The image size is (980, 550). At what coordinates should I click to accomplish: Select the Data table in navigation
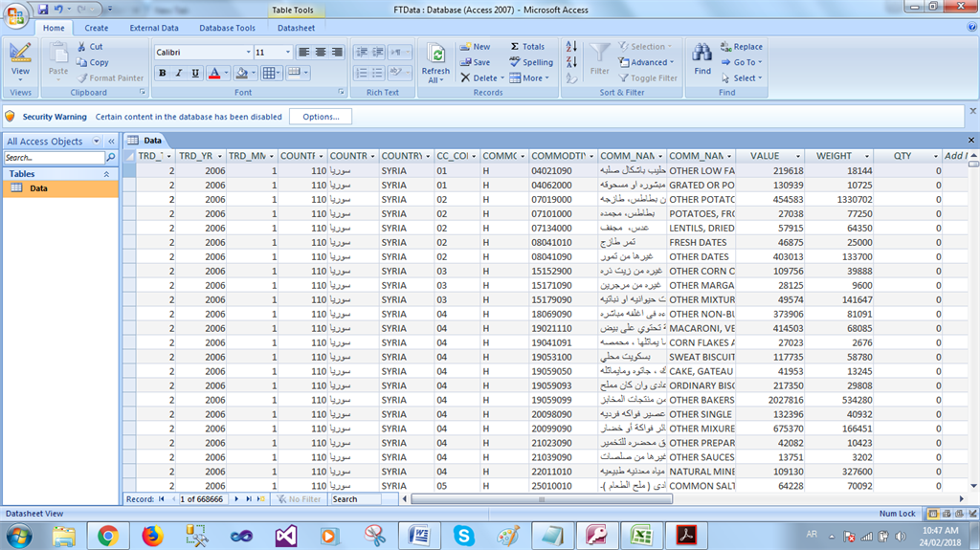coord(60,188)
